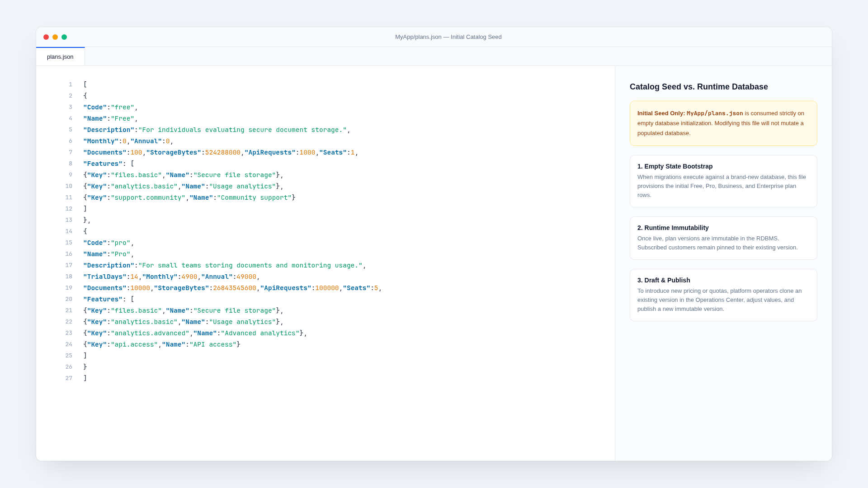868x488 pixels.
Task: Click the Runtime Immutability description text
Action: (x=718, y=243)
